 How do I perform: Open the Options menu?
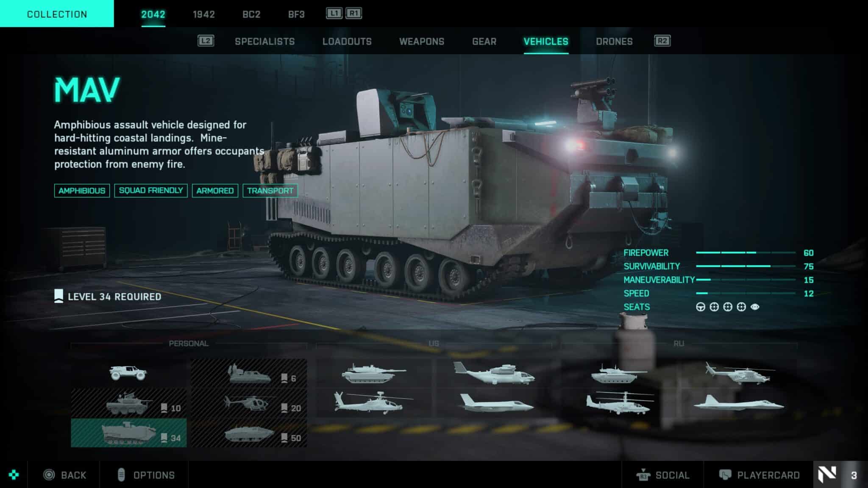[146, 475]
